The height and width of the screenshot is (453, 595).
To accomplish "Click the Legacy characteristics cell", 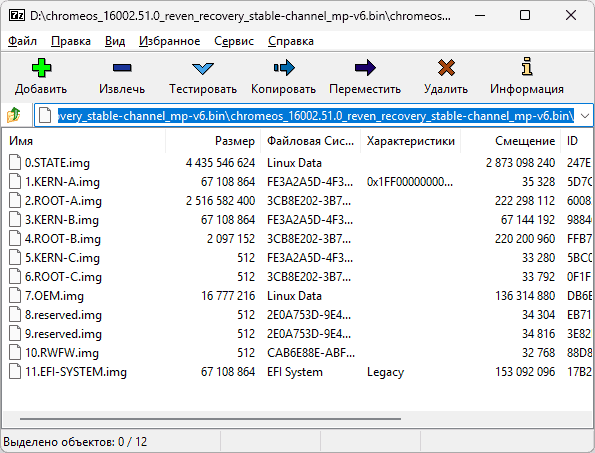I will coord(385,372).
